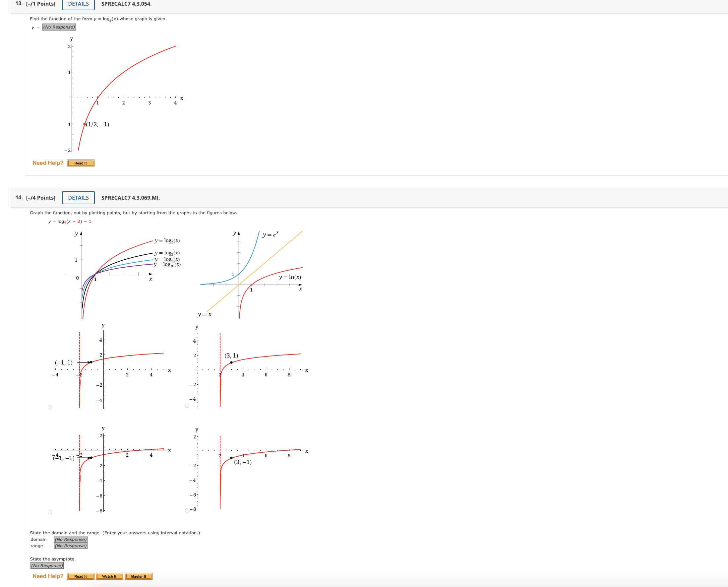Click the asymptote answer field
728x587 pixels.
47,566
